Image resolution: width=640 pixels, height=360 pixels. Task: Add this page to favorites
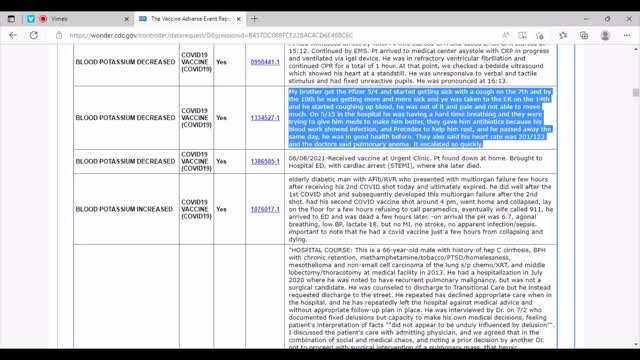[540, 36]
